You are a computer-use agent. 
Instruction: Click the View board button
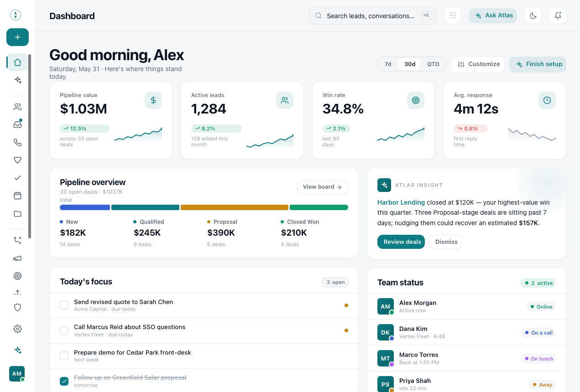click(322, 187)
